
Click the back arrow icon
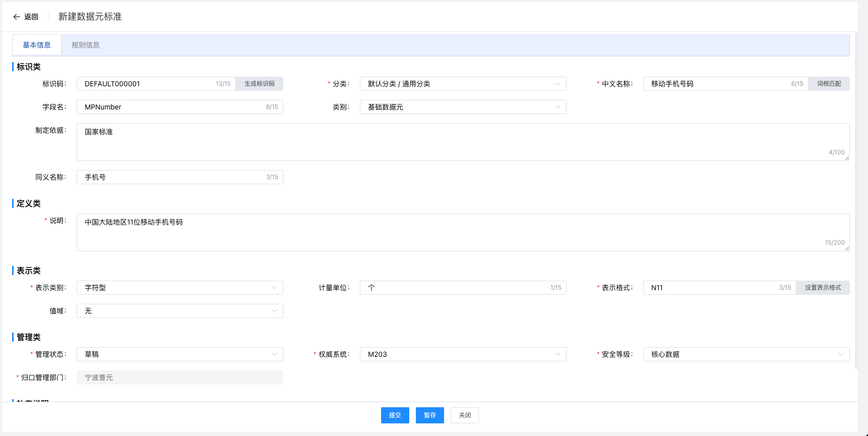click(17, 17)
